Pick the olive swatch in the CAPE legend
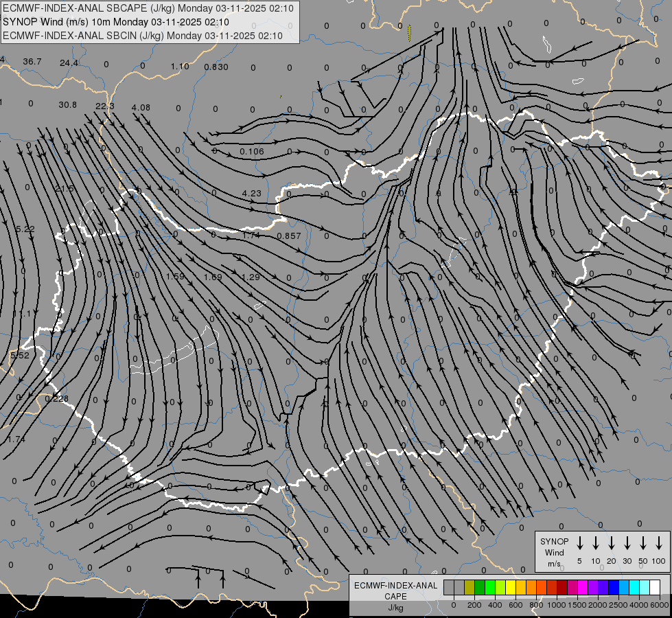672x618 pixels. (470, 587)
